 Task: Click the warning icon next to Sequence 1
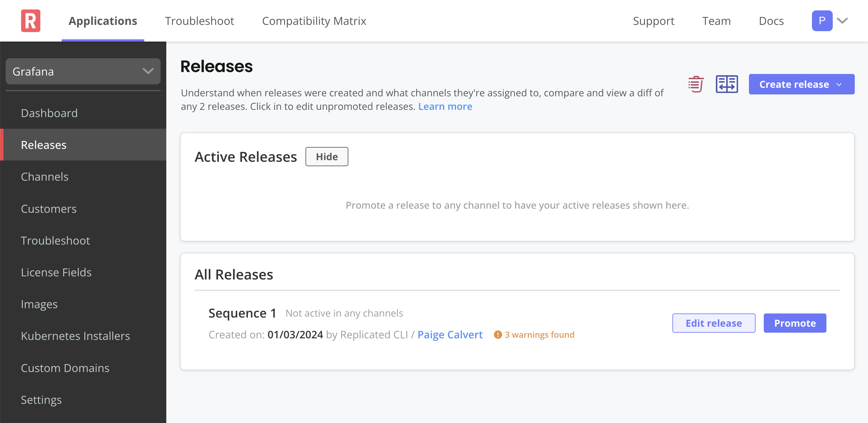[497, 334]
